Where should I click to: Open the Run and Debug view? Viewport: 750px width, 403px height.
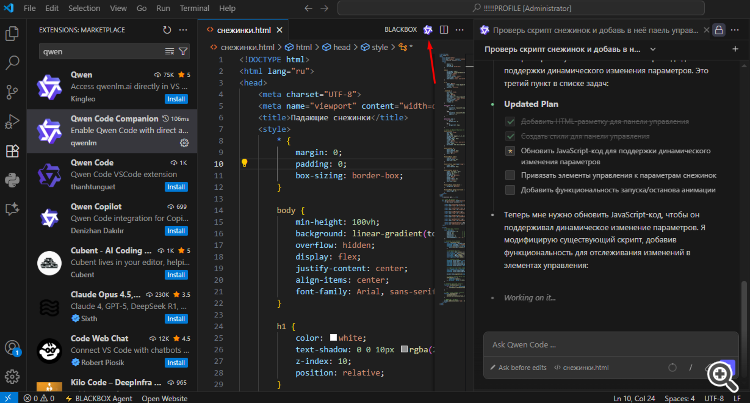click(x=12, y=121)
